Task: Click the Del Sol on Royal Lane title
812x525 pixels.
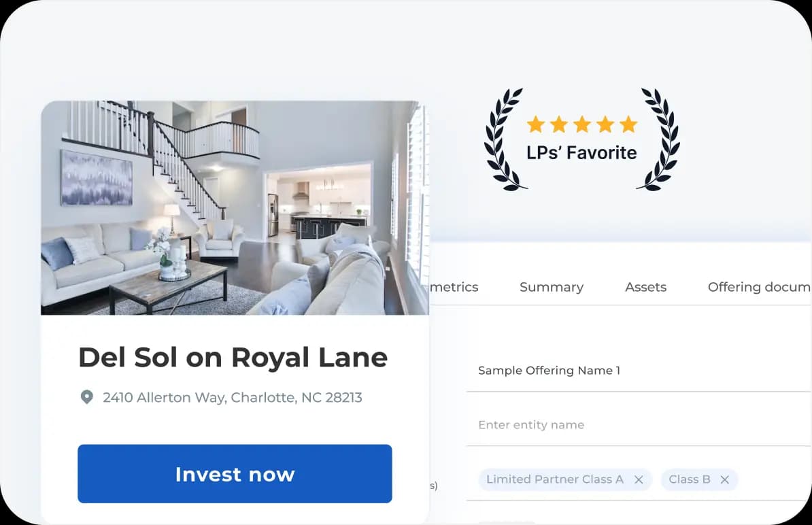Action: click(x=233, y=358)
